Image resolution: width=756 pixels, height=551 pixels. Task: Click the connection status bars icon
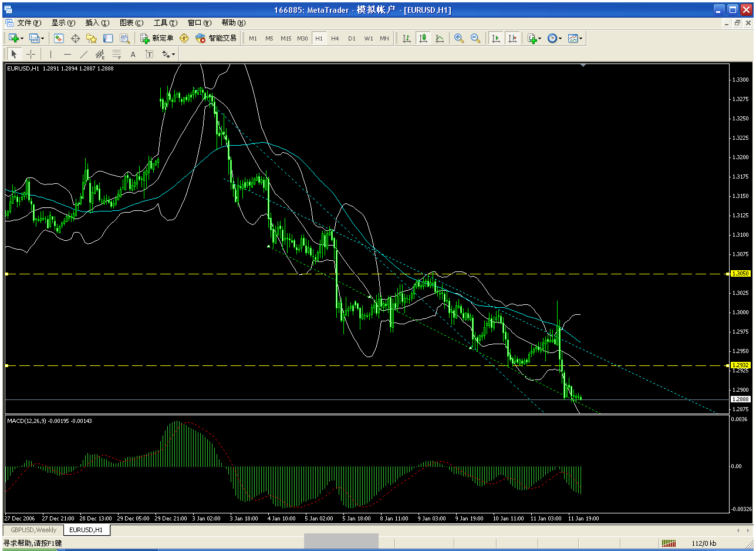669,543
